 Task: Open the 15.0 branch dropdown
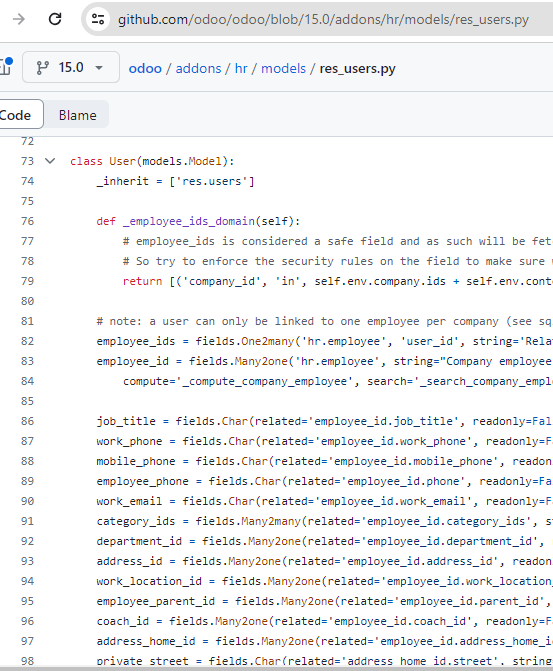pyautogui.click(x=71, y=67)
